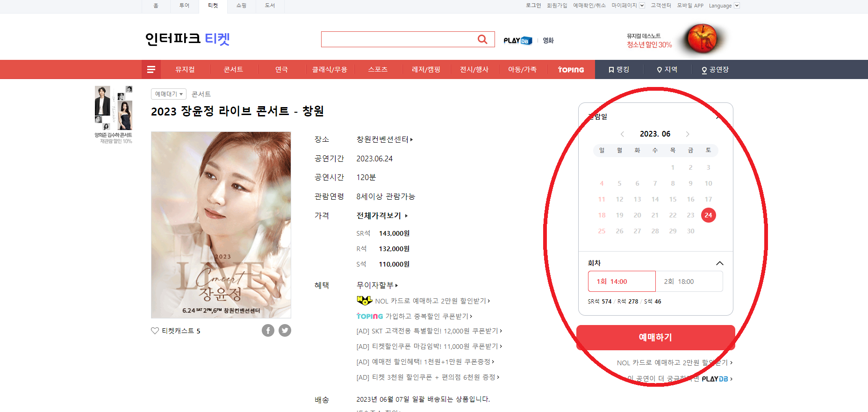Switch to the 홈 top tab
The height and width of the screenshot is (412, 868).
coord(156,6)
